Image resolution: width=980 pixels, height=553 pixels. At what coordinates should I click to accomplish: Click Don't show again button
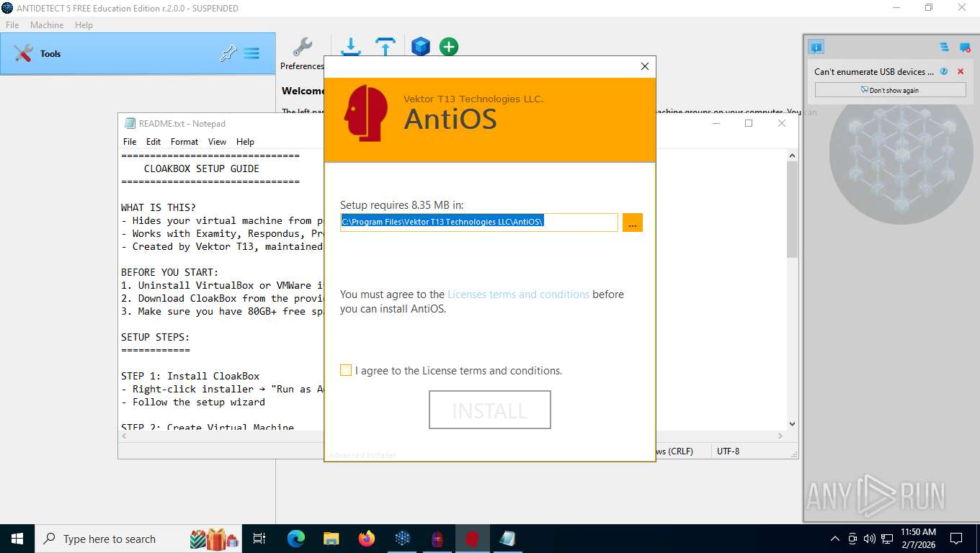[x=890, y=90]
